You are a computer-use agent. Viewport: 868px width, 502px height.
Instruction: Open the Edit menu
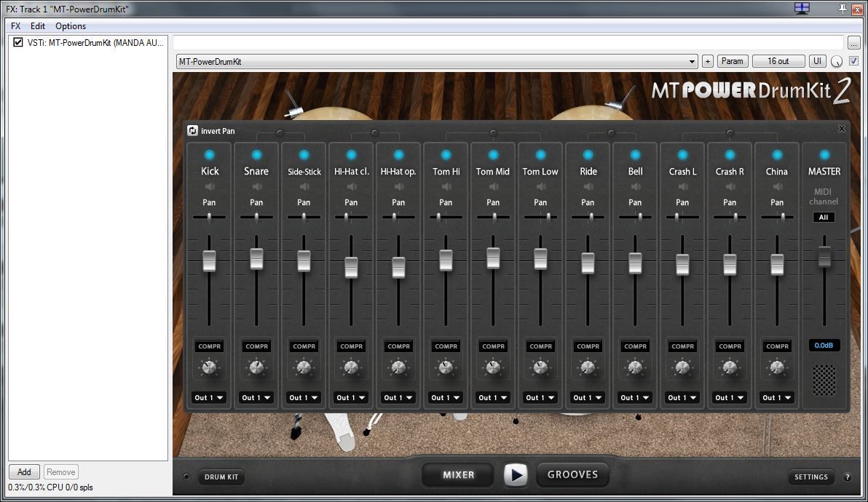click(38, 26)
